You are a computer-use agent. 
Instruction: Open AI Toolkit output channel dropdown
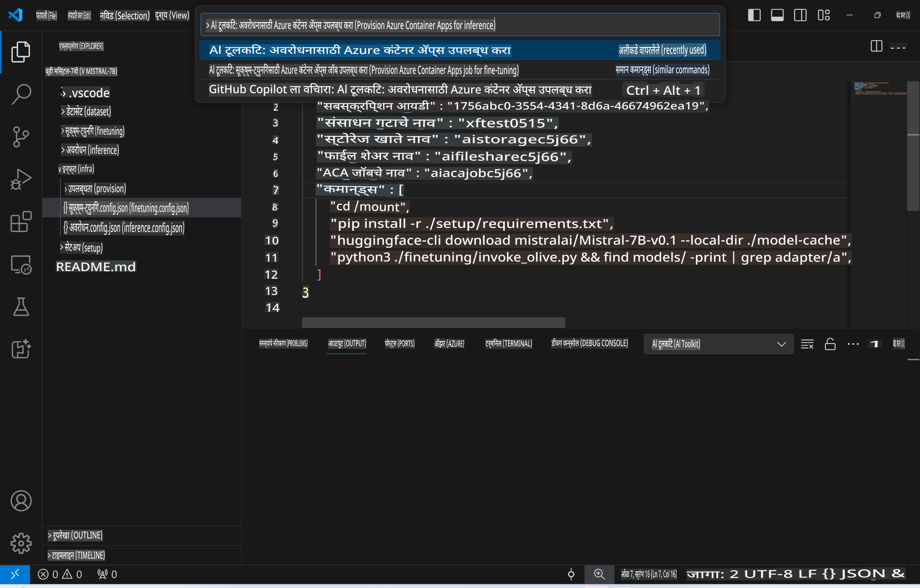click(718, 344)
